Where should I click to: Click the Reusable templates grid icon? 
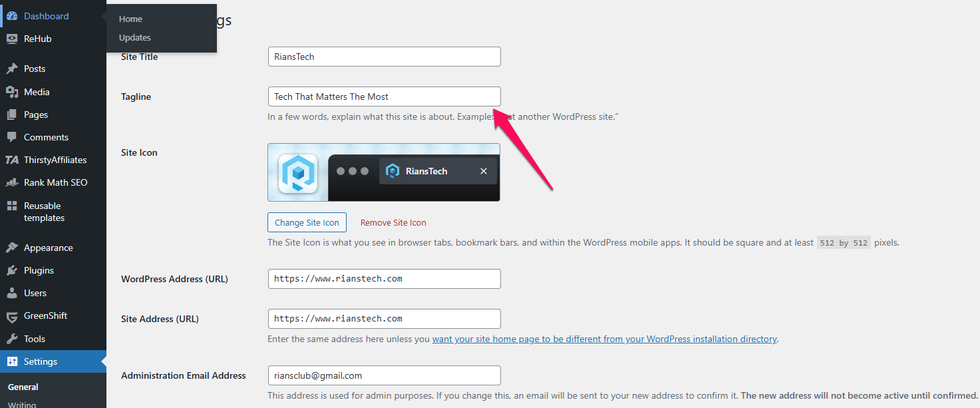[x=12, y=206]
